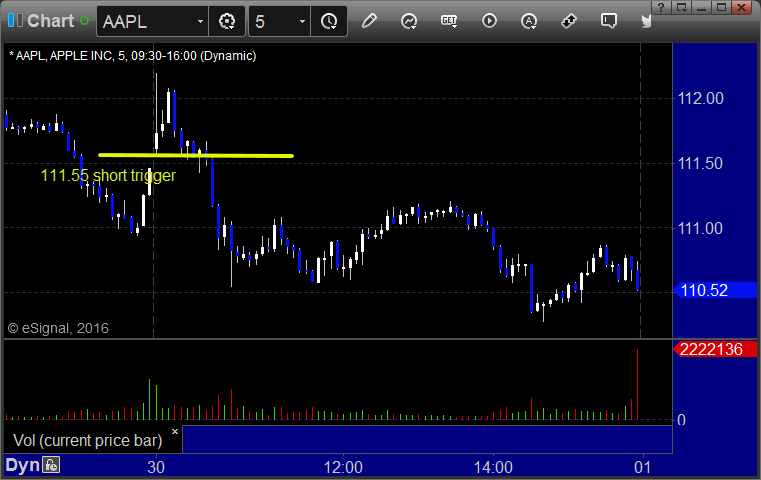
Task: Open the help question mark button
Action: (x=661, y=7)
